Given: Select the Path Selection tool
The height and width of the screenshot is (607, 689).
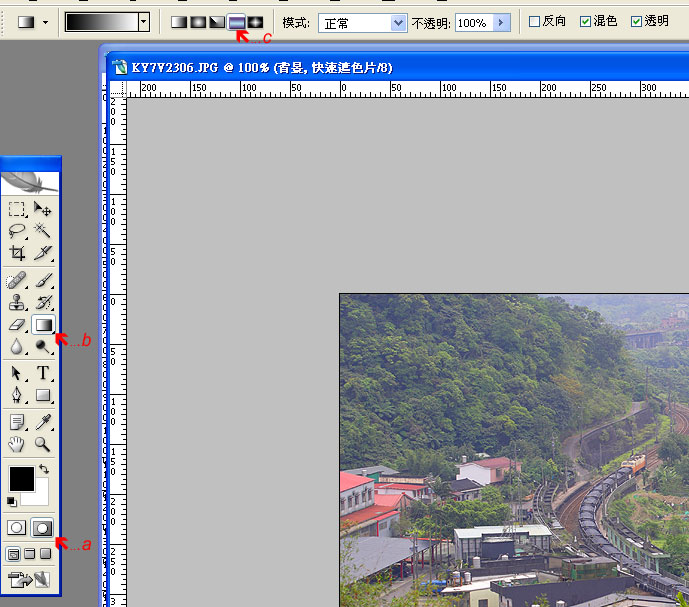Looking at the screenshot, I should 17,373.
